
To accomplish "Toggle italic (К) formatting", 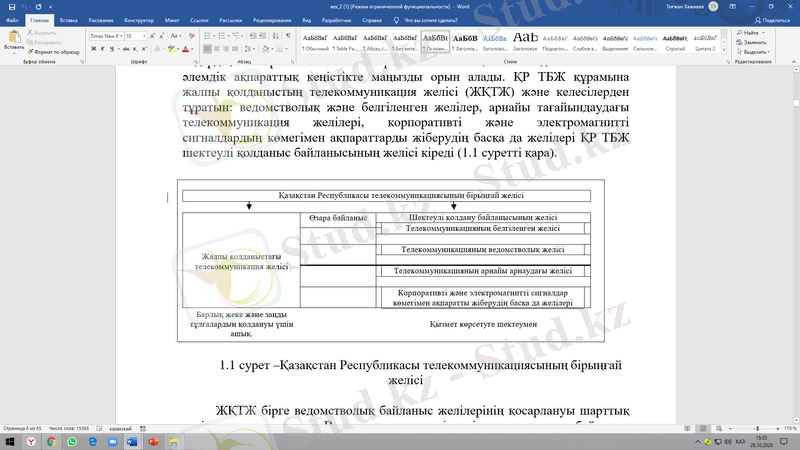I will coord(103,48).
